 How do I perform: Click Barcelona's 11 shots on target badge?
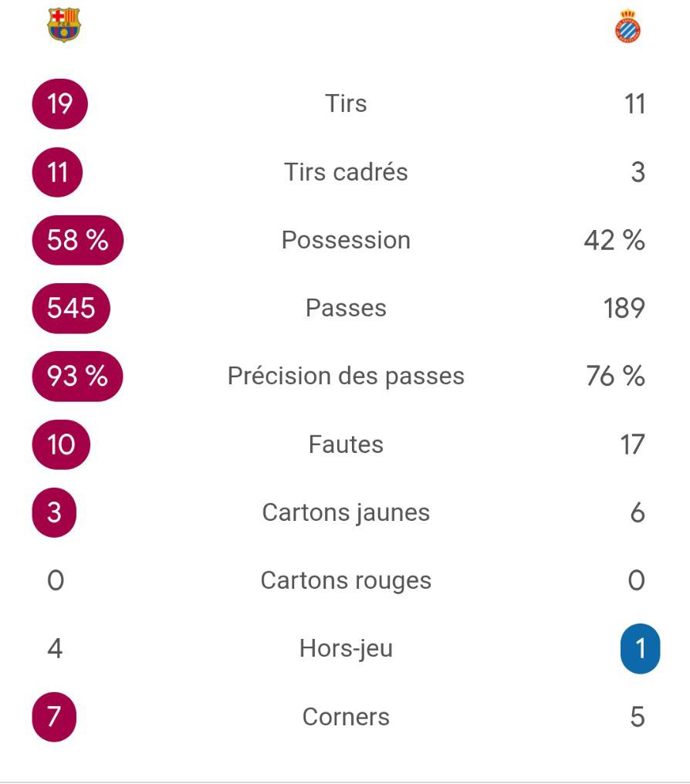coord(58,171)
